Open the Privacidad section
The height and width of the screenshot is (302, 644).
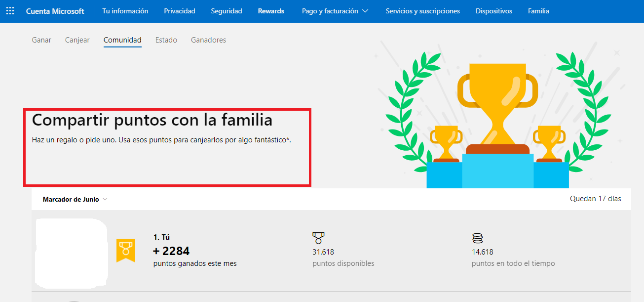tap(180, 11)
